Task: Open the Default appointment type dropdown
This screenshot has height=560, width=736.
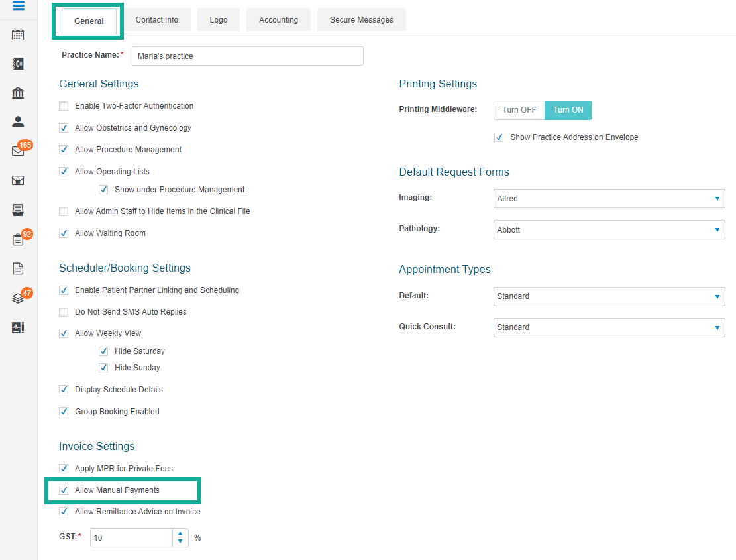Action: (x=609, y=296)
